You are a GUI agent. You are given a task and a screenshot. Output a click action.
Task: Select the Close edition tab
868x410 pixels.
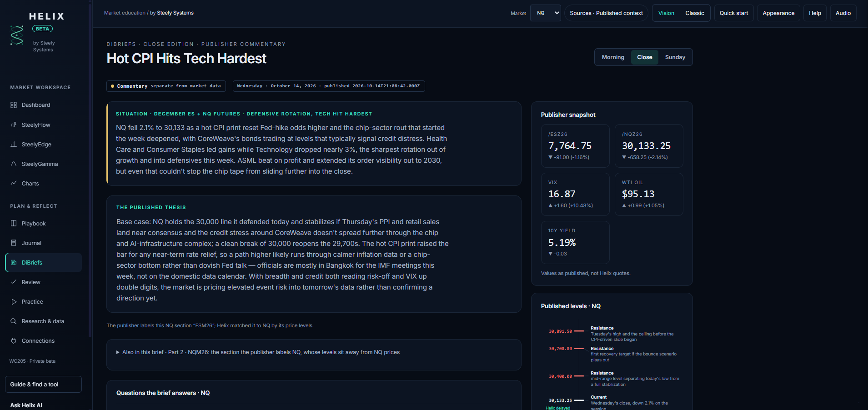pyautogui.click(x=644, y=57)
